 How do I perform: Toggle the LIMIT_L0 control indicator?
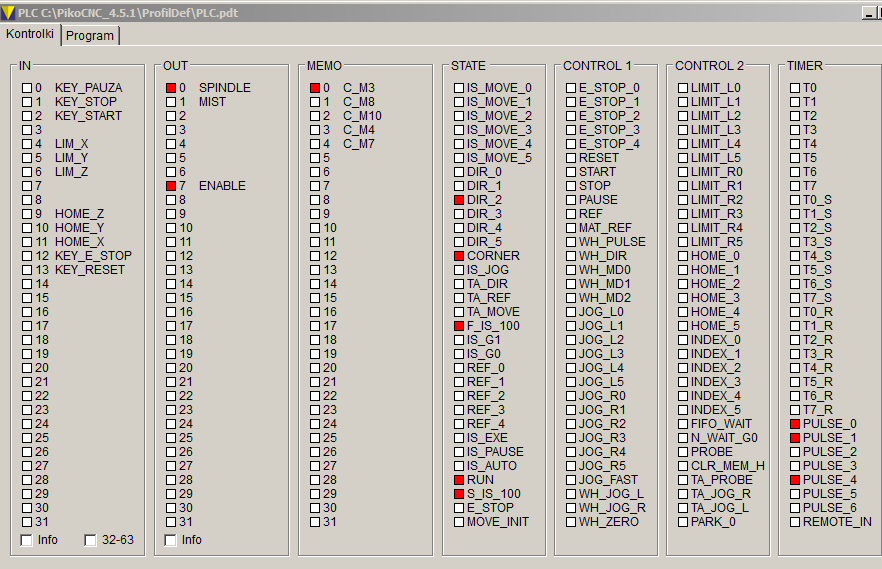coord(683,88)
